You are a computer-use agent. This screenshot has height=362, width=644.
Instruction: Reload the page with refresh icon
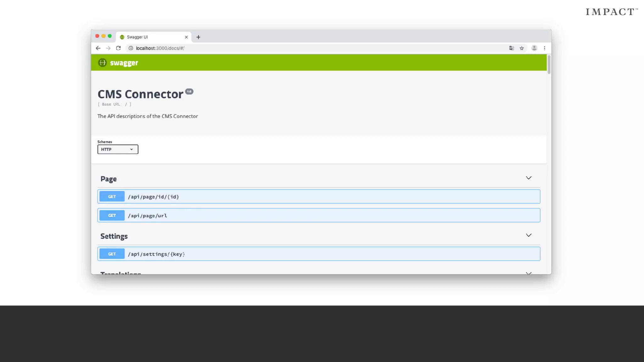click(118, 48)
